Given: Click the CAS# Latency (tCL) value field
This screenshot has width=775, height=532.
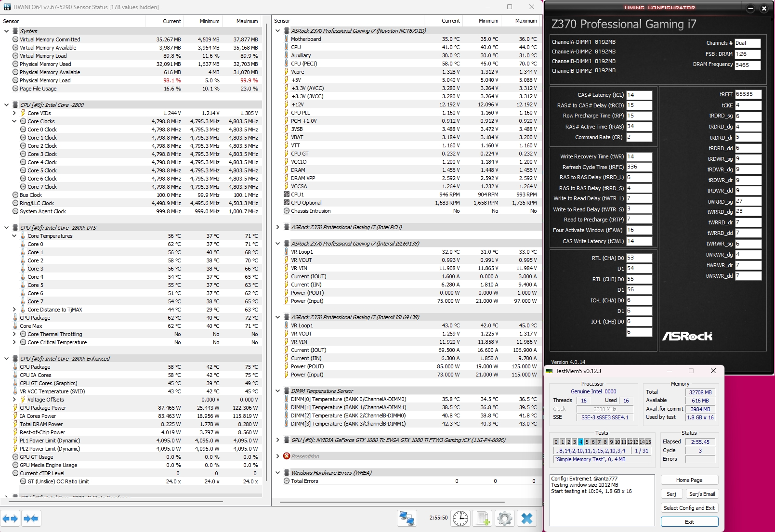Looking at the screenshot, I should 639,95.
